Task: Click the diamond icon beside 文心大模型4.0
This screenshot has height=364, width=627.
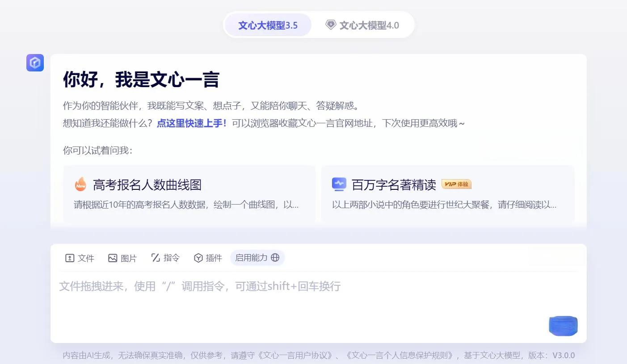Action: pyautogui.click(x=331, y=25)
